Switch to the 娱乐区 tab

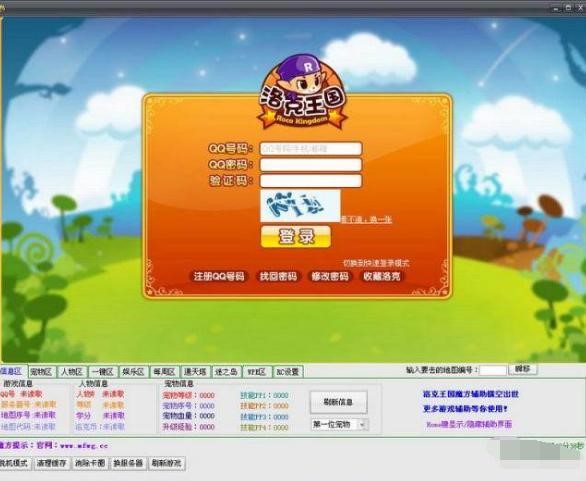pyautogui.click(x=133, y=372)
